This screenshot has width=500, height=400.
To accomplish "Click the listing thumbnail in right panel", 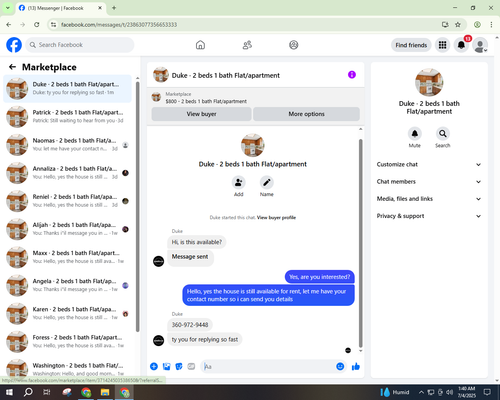I will [x=429, y=82].
